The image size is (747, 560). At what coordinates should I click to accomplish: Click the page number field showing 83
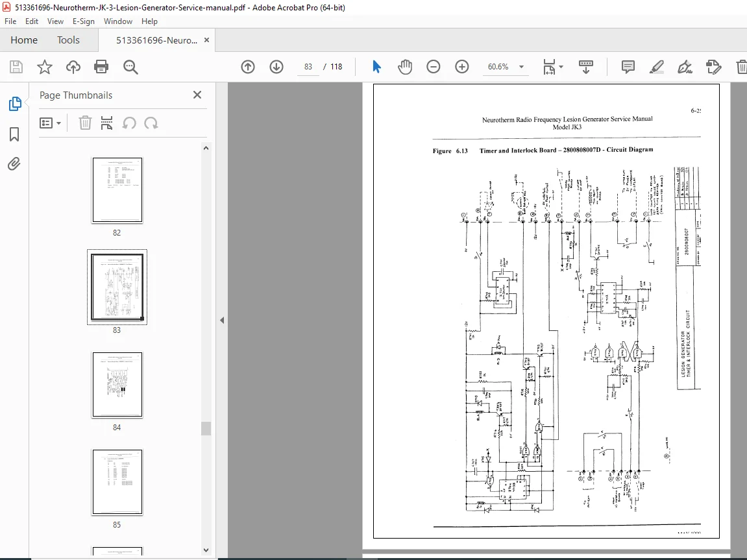(308, 67)
